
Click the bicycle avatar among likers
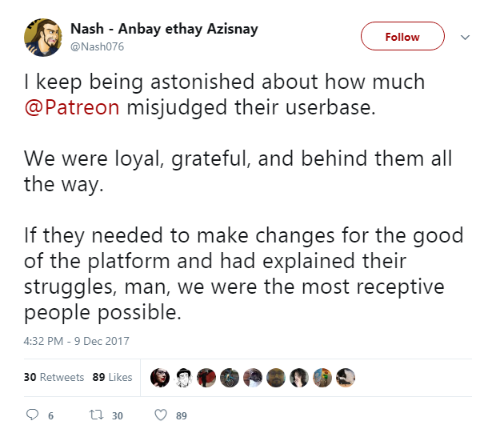pyautogui.click(x=230, y=377)
